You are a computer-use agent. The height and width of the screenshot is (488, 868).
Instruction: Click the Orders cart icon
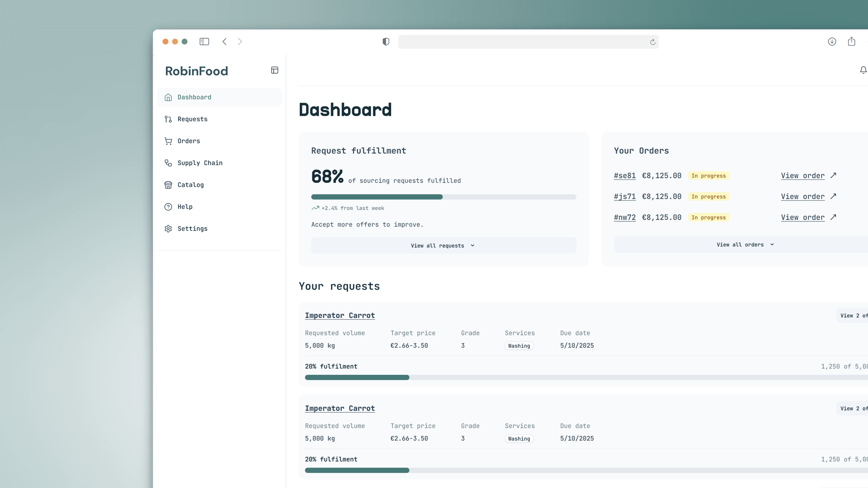pos(168,141)
